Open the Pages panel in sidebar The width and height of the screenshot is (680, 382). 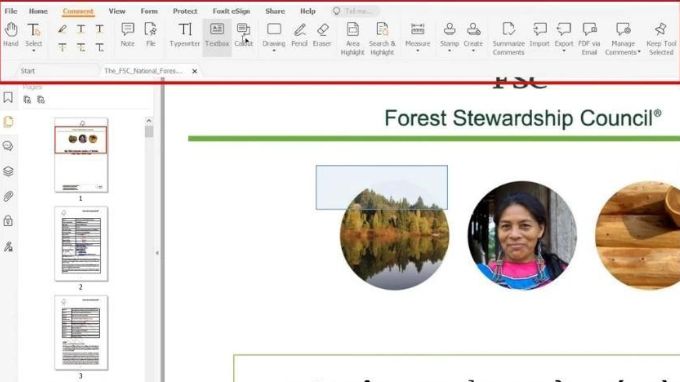[8, 122]
